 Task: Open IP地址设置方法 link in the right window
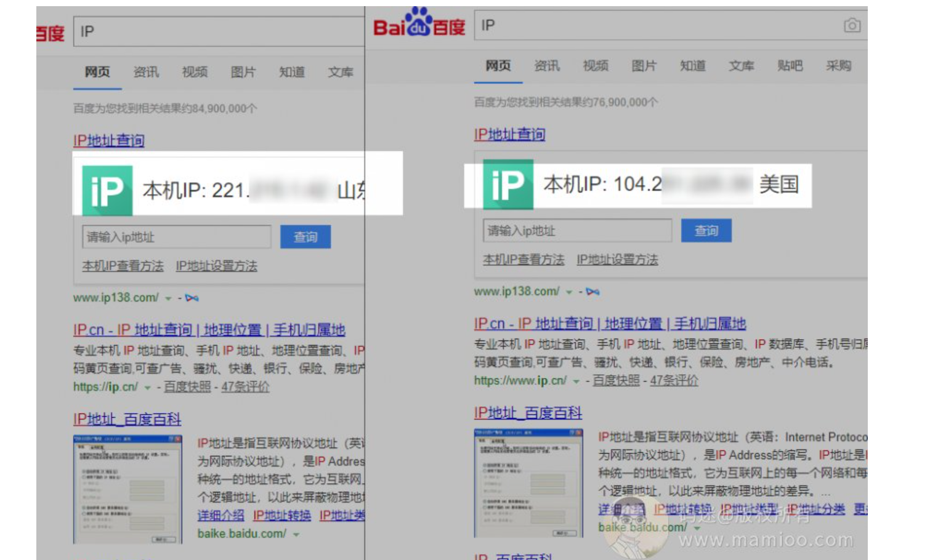point(617,260)
